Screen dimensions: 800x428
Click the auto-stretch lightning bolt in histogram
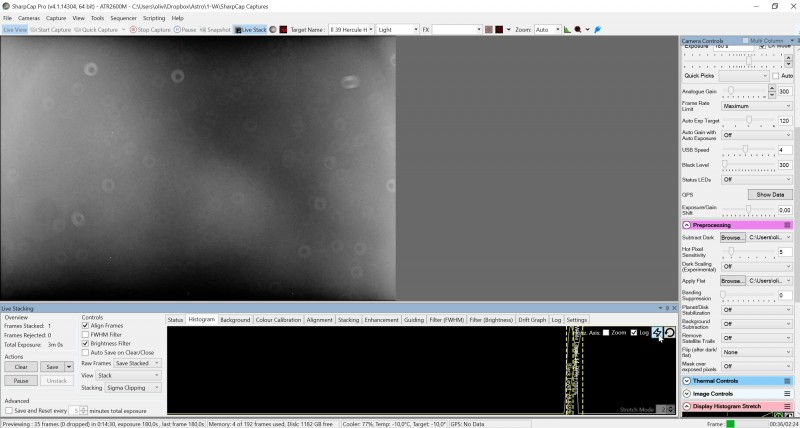tap(657, 333)
